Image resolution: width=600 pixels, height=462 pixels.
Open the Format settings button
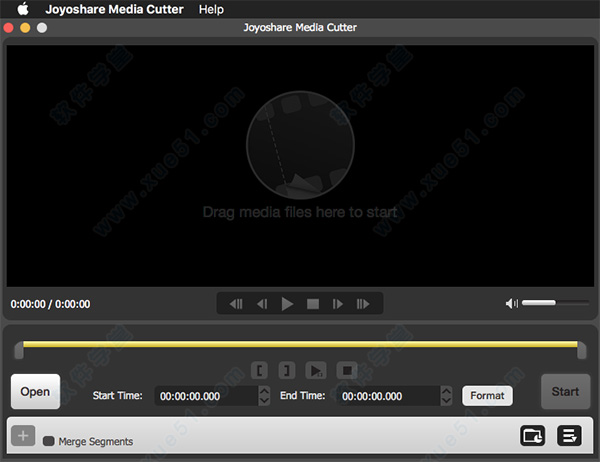point(488,395)
